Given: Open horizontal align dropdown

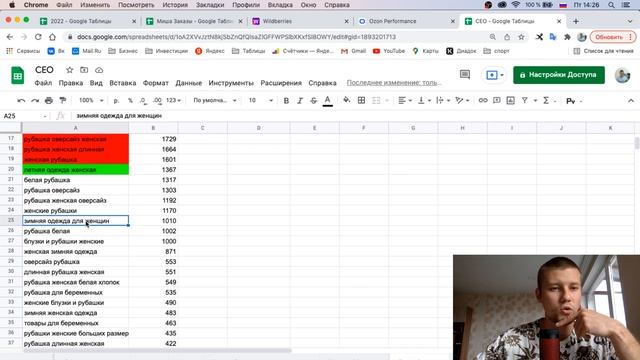Looking at the screenshot, I should [405, 100].
